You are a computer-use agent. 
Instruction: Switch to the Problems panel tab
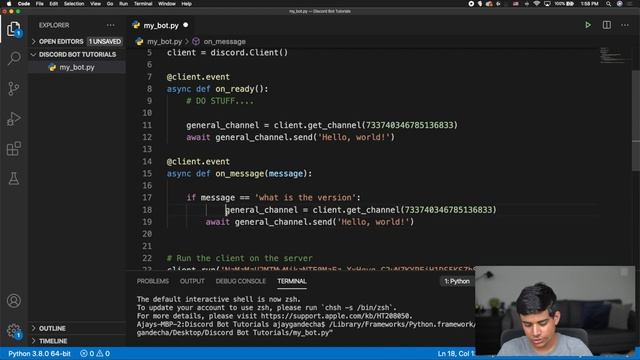[x=153, y=281]
